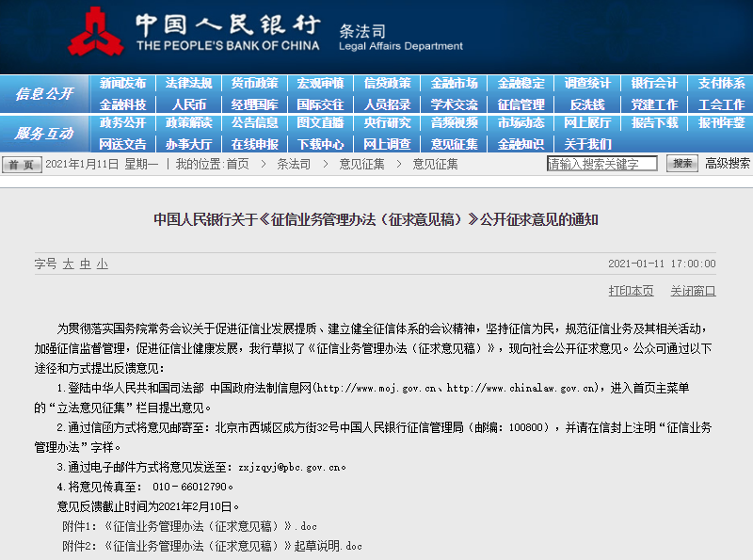This screenshot has height=560, width=753.
Task: Click 条法司 in the breadcrumb
Action: coord(294,164)
